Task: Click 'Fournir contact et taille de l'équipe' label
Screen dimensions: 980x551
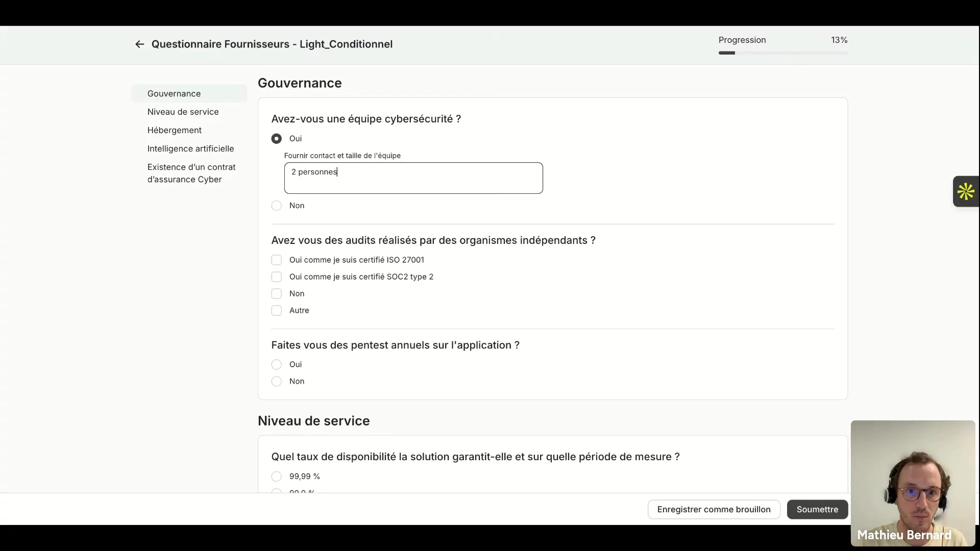Action: point(342,156)
